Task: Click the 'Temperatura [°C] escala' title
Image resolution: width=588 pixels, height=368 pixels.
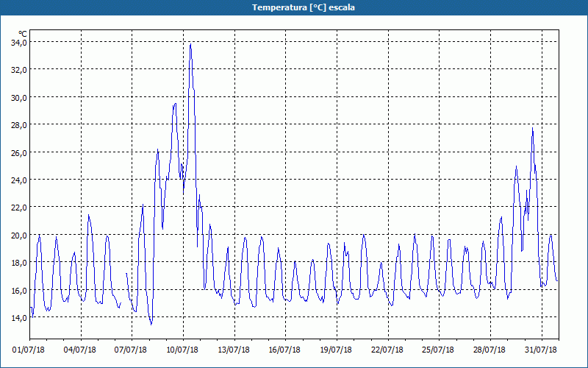Action: tap(303, 7)
